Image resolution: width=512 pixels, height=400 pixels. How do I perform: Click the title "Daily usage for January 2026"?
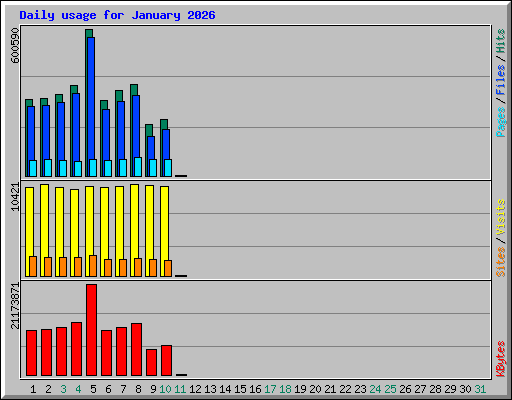pos(117,15)
